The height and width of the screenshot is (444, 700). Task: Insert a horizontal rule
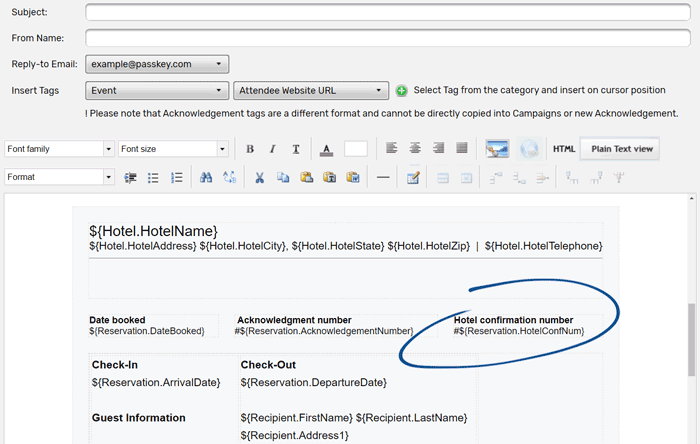383,178
